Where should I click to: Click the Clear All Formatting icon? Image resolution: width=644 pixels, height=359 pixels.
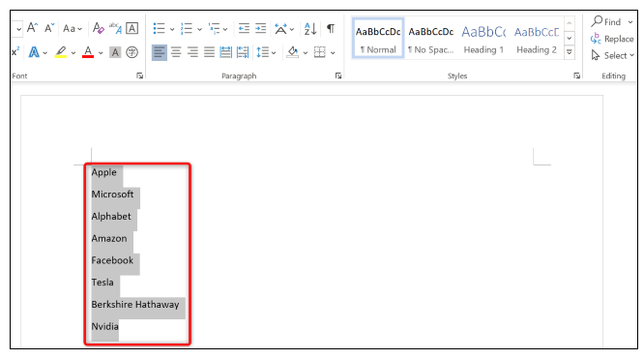pyautogui.click(x=98, y=28)
